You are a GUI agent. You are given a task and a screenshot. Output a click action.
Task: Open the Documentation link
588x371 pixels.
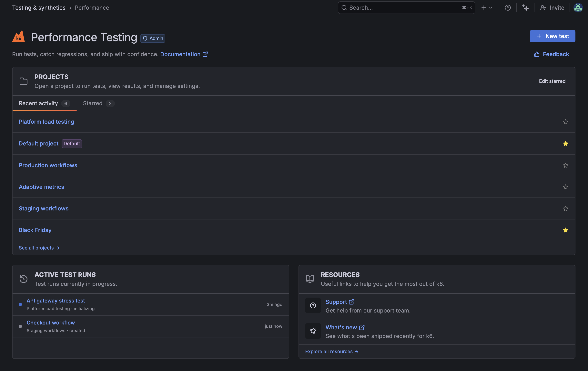[x=184, y=54]
